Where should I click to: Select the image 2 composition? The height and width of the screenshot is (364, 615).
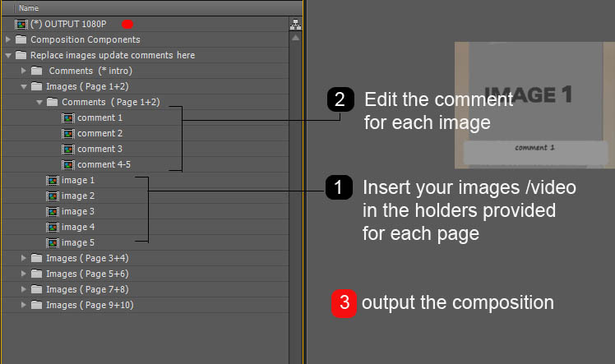tap(78, 196)
